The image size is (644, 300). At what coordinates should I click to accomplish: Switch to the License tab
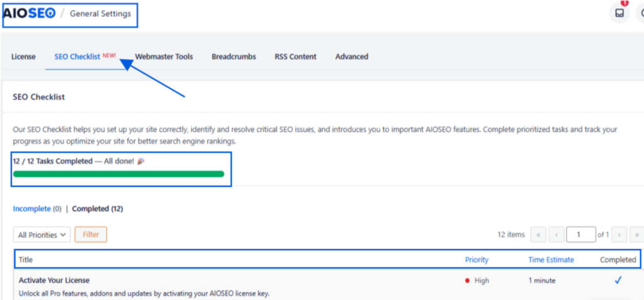[x=23, y=57]
